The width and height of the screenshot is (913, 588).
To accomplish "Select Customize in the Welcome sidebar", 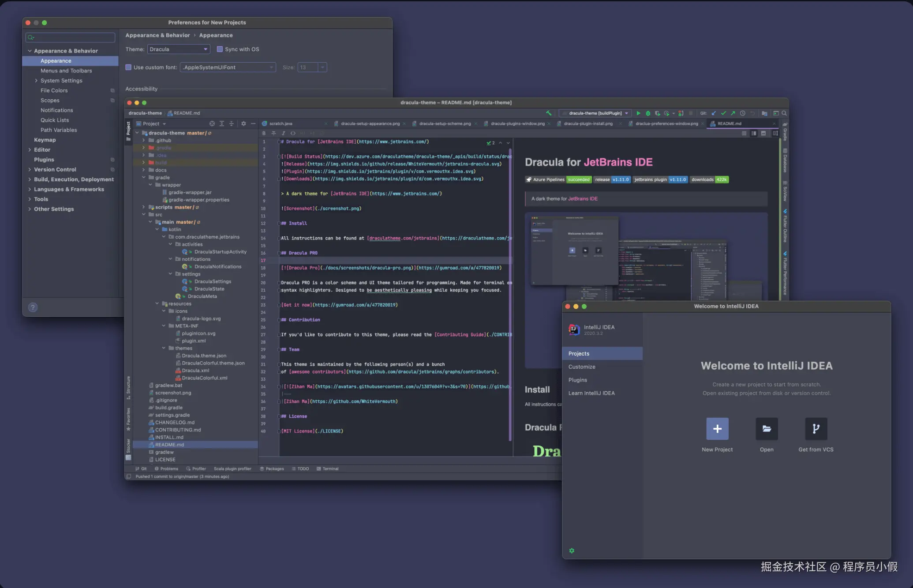I will tap(582, 367).
